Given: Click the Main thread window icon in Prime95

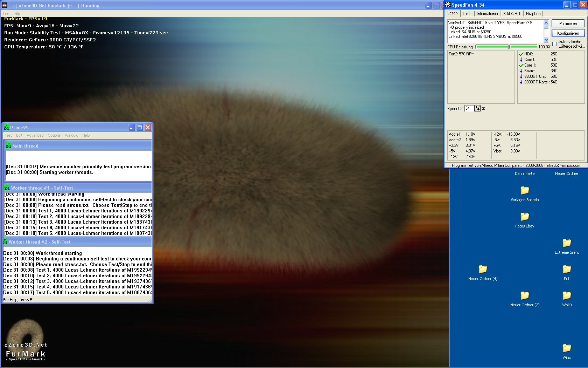Looking at the screenshot, I should point(8,146).
